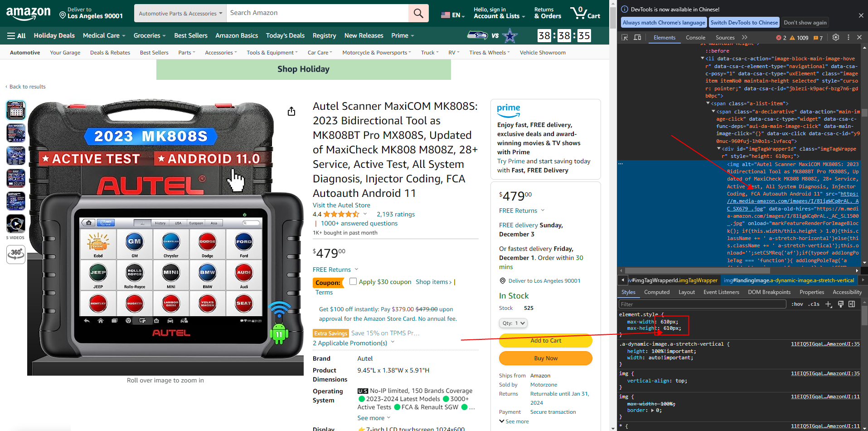Click the Amazon logo
The image size is (868, 431).
pos(28,13)
